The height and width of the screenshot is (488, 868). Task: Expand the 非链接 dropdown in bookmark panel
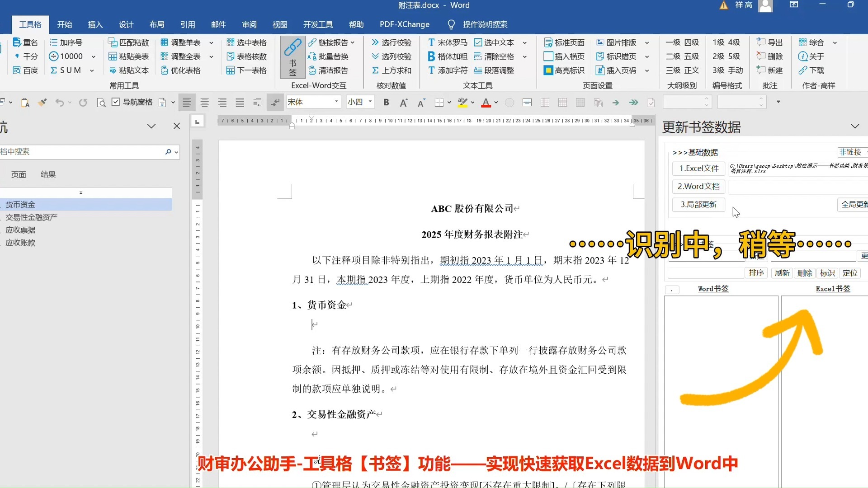click(x=852, y=152)
